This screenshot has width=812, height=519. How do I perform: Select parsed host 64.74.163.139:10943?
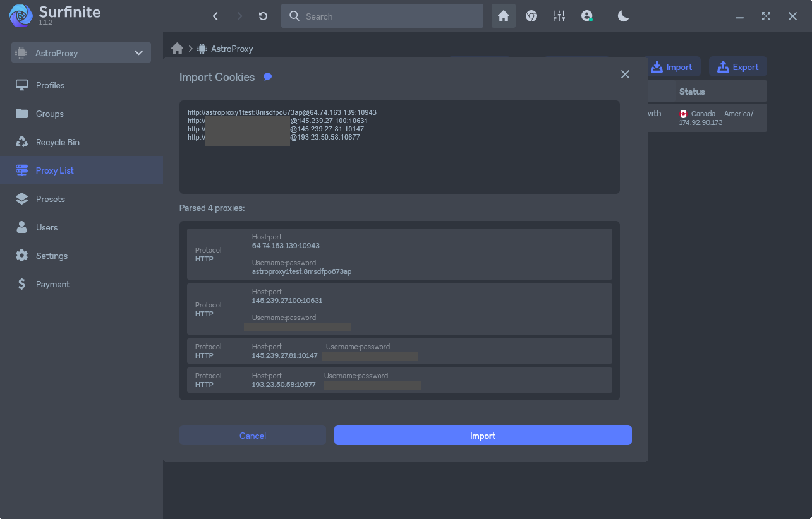[x=286, y=246]
